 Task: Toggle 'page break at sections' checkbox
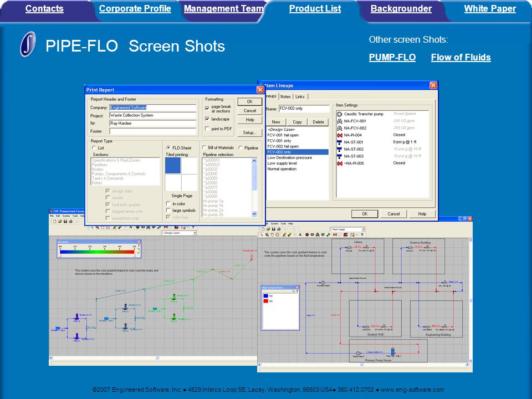click(207, 108)
